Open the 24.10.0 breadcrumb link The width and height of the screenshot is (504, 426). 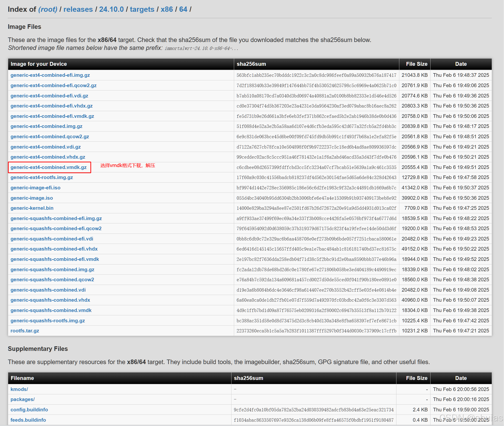[x=111, y=9]
